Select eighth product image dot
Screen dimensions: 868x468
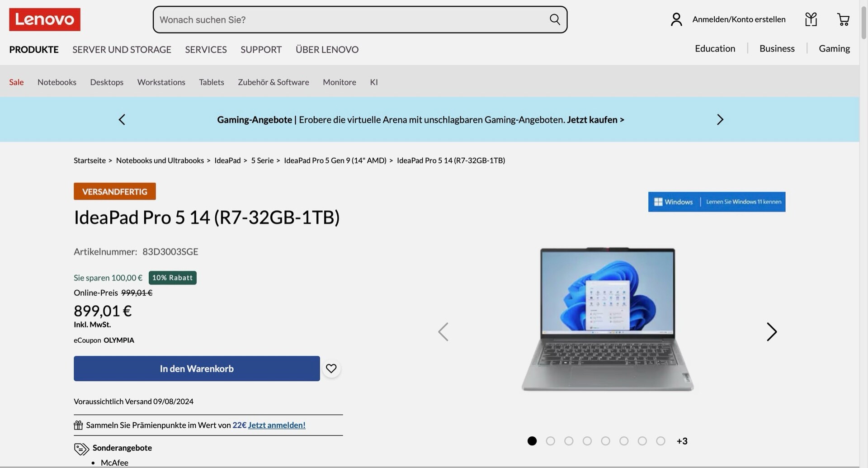660,441
